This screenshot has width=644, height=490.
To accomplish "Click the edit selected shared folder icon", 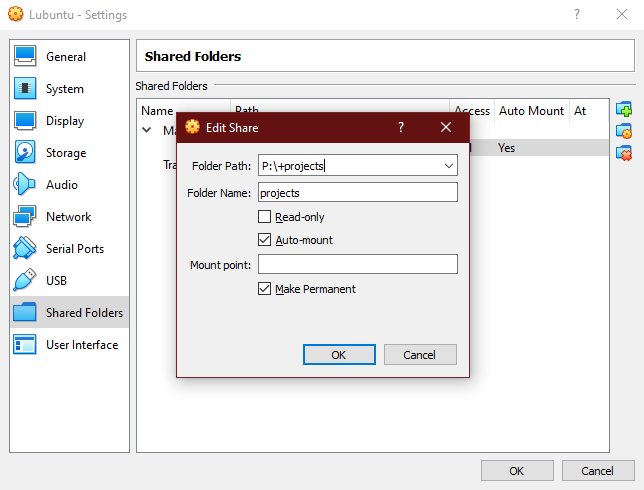I will coord(624,131).
